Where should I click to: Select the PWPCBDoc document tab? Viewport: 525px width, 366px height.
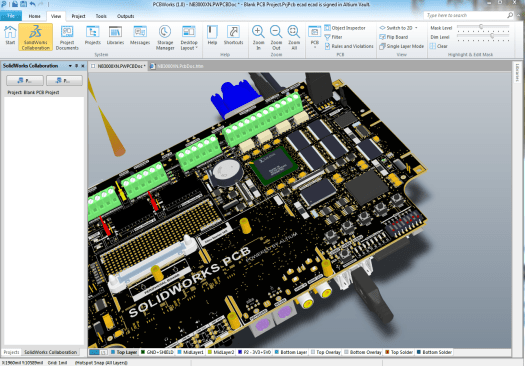pos(119,66)
